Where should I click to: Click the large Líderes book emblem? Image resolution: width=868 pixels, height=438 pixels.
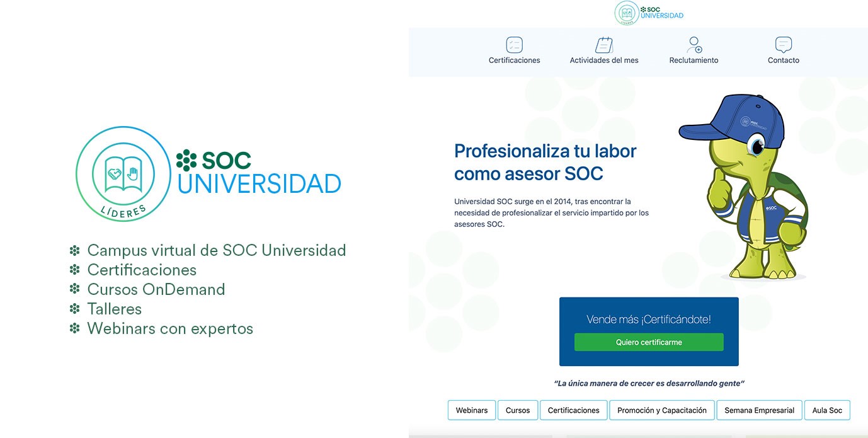click(x=123, y=173)
